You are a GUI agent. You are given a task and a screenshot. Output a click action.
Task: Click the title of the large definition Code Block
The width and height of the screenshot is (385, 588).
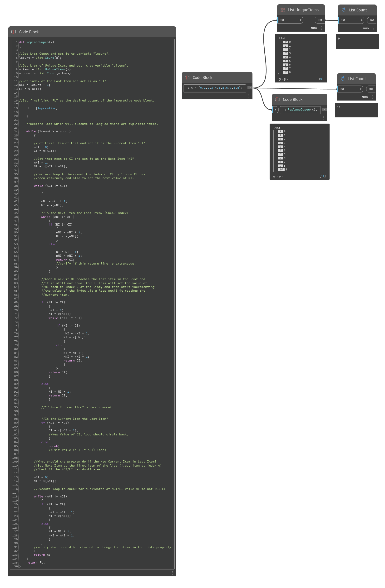click(x=29, y=32)
